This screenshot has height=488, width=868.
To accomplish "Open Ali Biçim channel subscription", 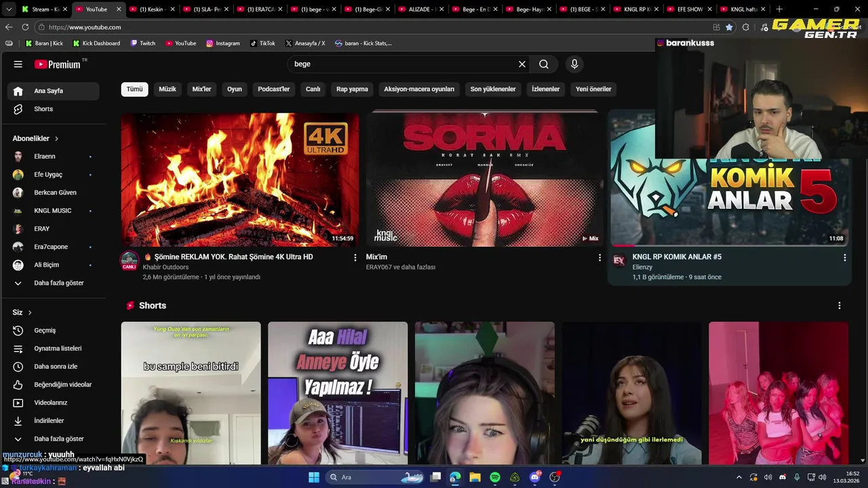I will 54,265.
